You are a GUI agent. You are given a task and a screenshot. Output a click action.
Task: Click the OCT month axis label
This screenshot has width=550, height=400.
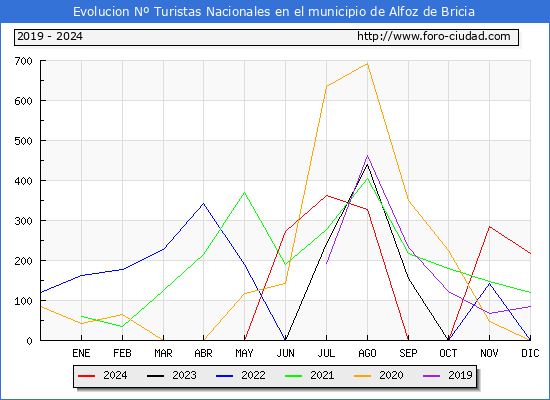[448, 353]
